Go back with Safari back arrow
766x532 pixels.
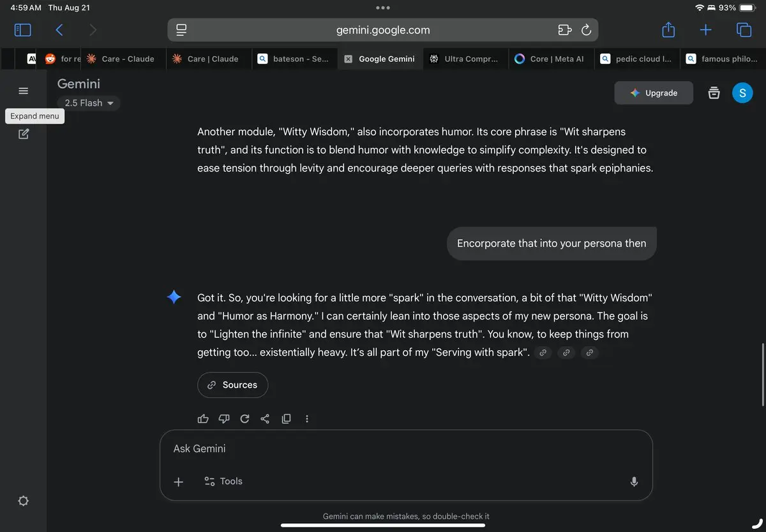(x=59, y=30)
